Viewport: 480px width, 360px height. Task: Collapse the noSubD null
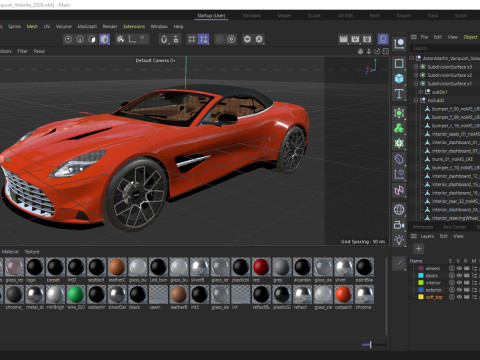click(x=416, y=100)
